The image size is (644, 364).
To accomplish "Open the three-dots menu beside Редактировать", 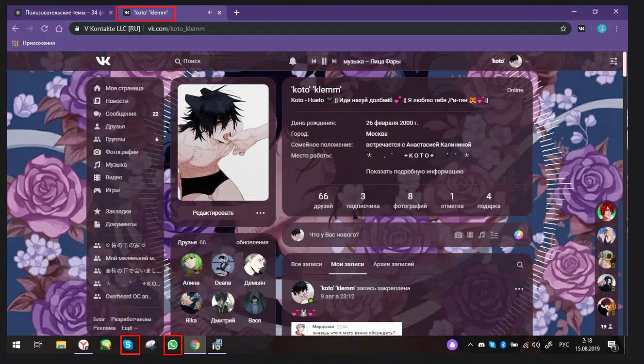I will click(261, 213).
